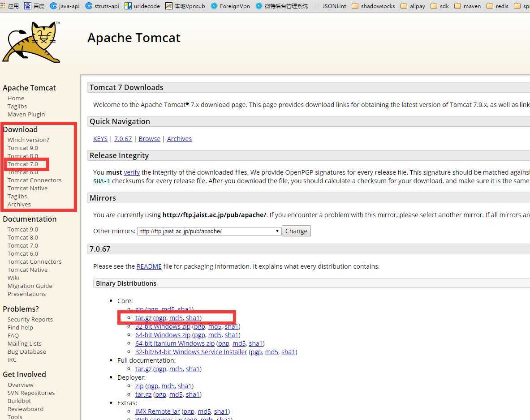This screenshot has width=530, height=420.
Task: Open the Browse link
Action: 149,139
